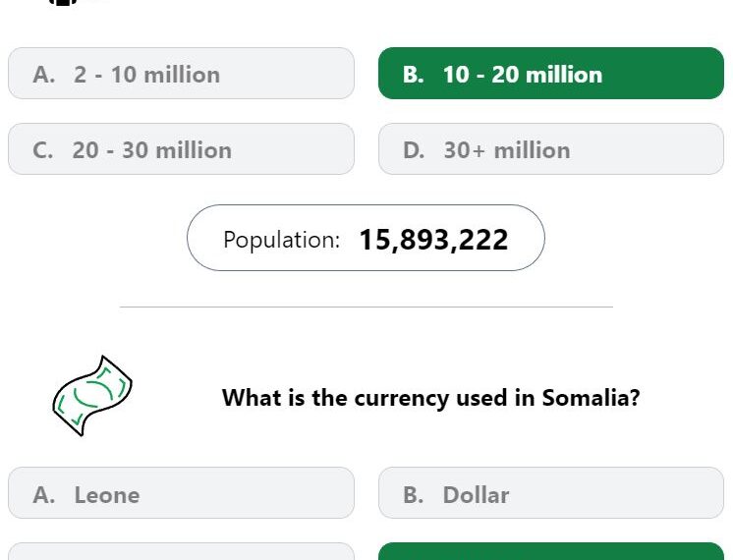Click the highlighted green currency answer at bottom
The width and height of the screenshot is (733, 560).
(x=550, y=551)
